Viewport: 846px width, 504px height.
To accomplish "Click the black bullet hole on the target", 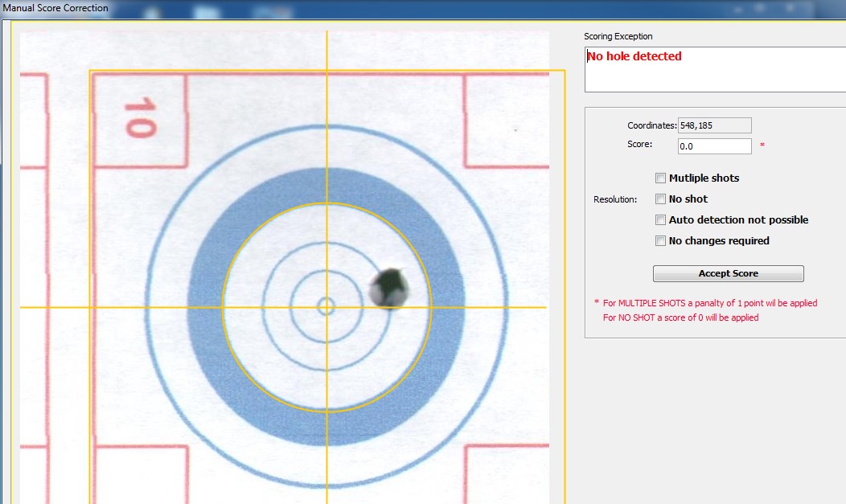I will pyautogui.click(x=389, y=288).
